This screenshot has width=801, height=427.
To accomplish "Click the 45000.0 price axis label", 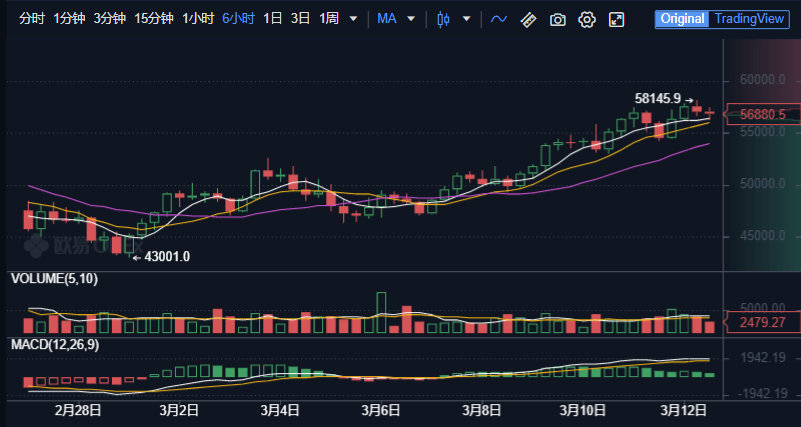I will coord(763,236).
